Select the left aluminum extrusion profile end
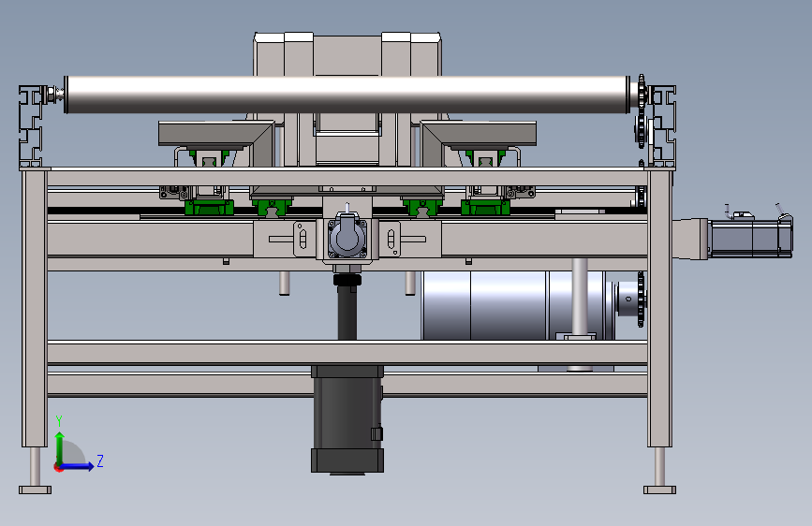Viewport: 812px width, 526px height. pyautogui.click(x=31, y=127)
